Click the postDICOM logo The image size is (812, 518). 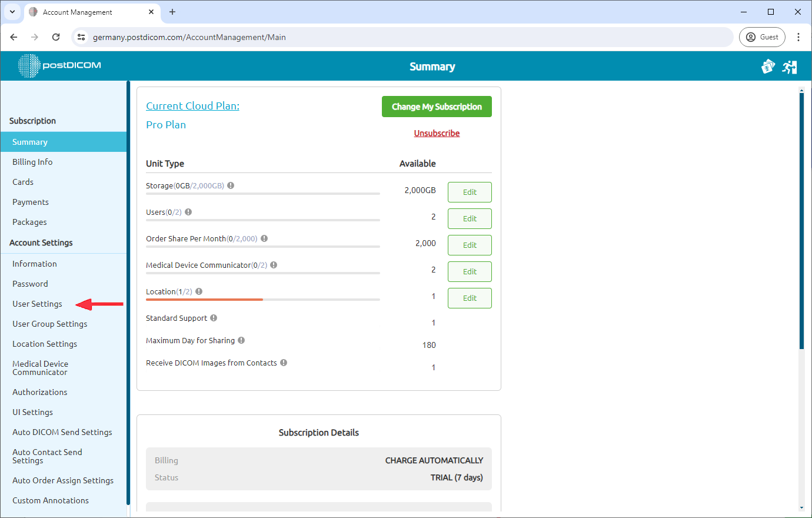pos(59,65)
